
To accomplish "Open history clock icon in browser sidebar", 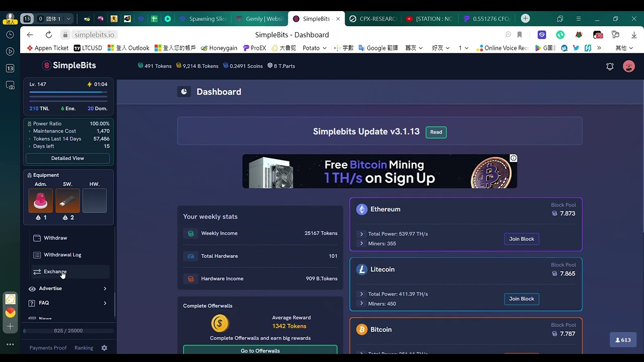I will 10,35.
